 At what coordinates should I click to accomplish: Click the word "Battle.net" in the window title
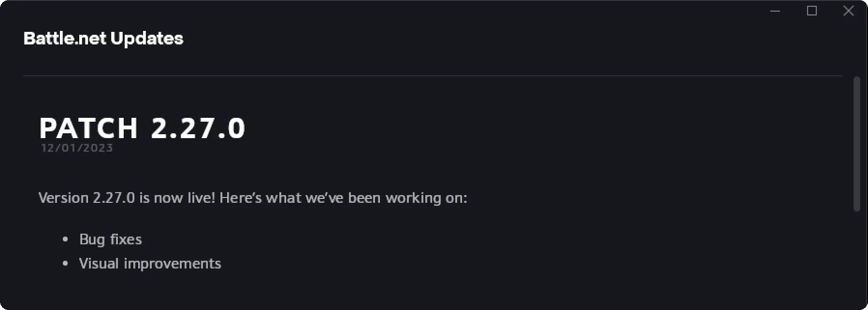click(x=65, y=39)
